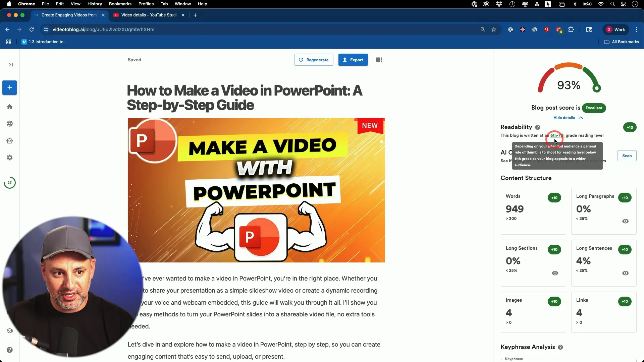Image resolution: width=644 pixels, height=362 pixels.
Task: Click the Excellent score badge
Action: [x=594, y=108]
